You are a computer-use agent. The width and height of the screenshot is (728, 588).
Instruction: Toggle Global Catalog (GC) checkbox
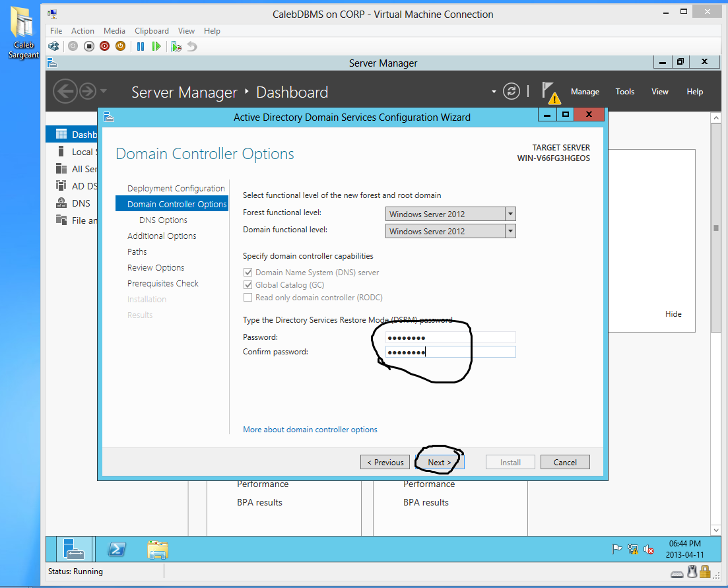pyautogui.click(x=248, y=285)
